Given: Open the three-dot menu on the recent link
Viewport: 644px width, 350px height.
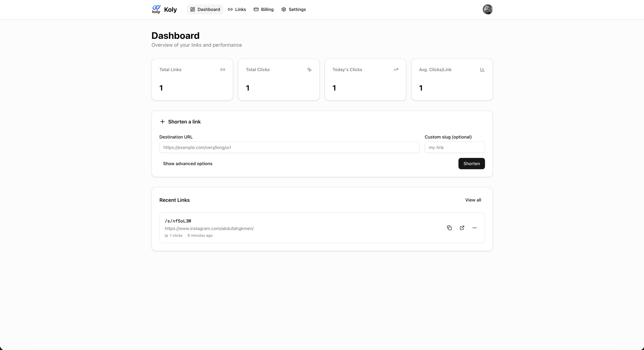Looking at the screenshot, I should pyautogui.click(x=474, y=228).
